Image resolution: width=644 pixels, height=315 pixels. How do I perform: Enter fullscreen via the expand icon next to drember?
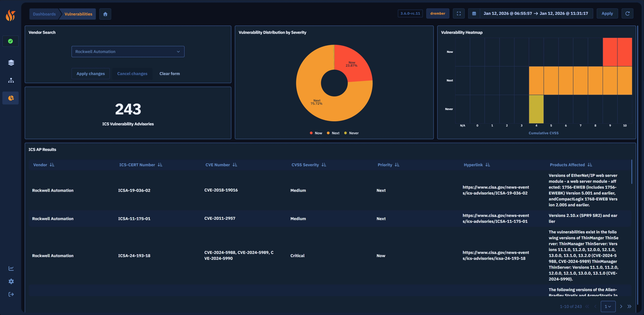pyautogui.click(x=459, y=13)
